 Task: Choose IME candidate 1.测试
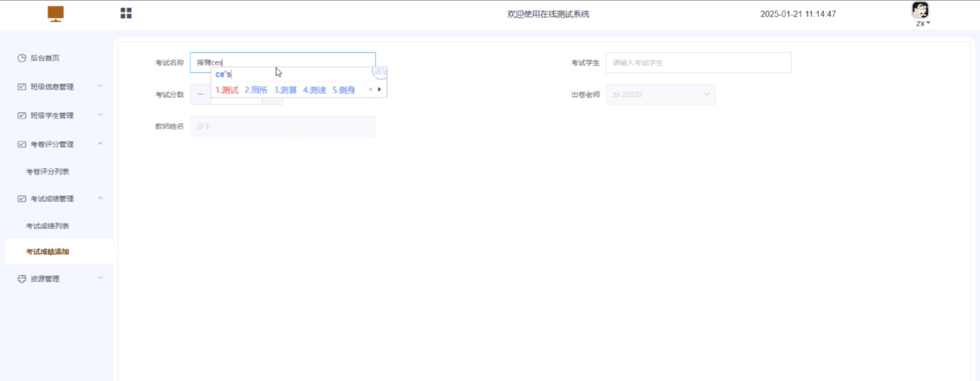point(227,90)
